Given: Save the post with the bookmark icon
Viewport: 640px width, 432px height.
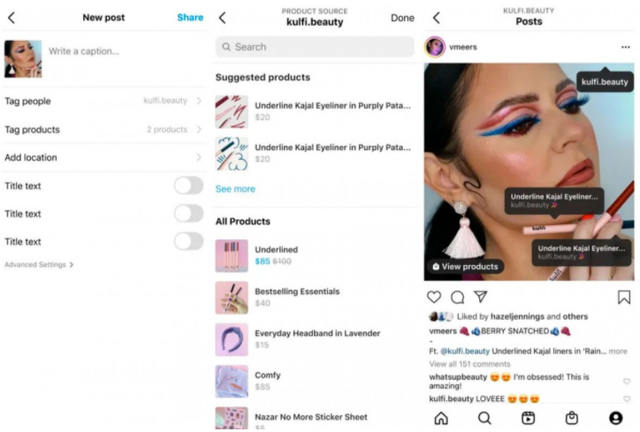Looking at the screenshot, I should coord(624,297).
